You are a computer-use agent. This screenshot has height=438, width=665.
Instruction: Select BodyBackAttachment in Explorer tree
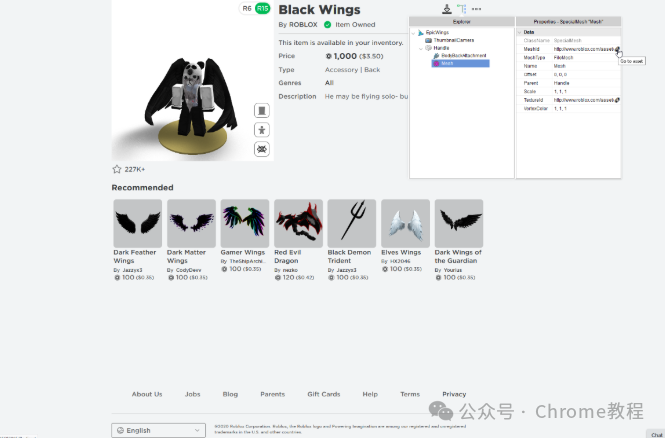[x=464, y=56]
